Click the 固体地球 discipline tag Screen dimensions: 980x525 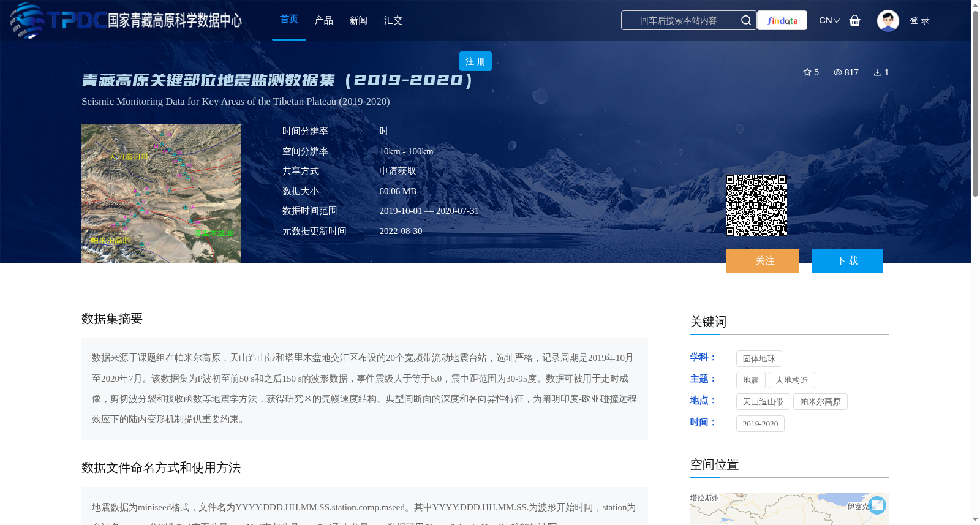coord(759,359)
